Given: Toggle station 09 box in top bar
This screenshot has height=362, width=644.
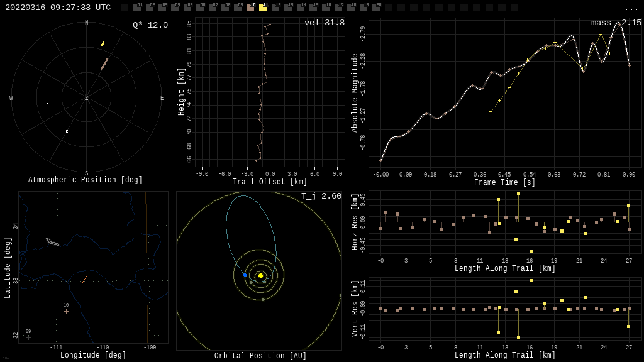Looking at the screenshot, I should [x=238, y=8].
